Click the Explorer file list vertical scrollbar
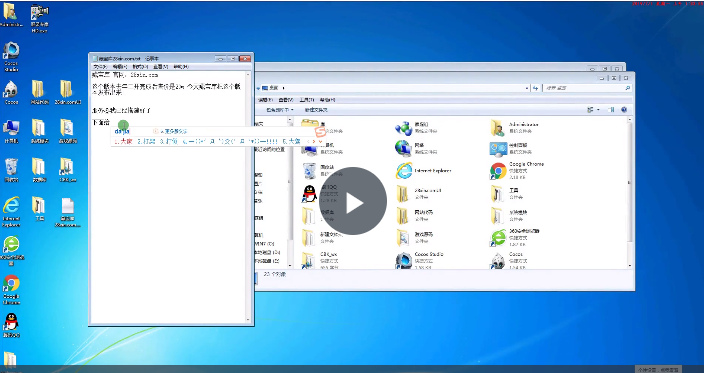Viewport: 704px width, 373px height. tap(629, 193)
